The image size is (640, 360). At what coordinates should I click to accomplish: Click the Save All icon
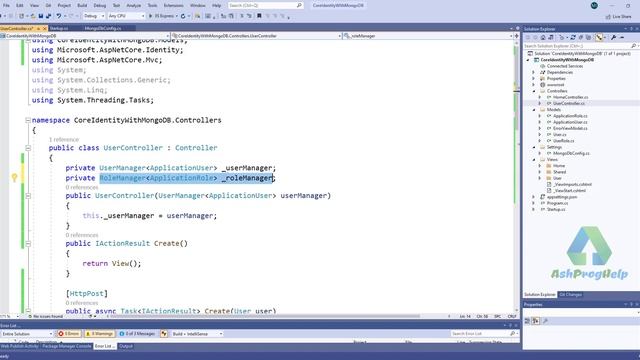click(49, 16)
